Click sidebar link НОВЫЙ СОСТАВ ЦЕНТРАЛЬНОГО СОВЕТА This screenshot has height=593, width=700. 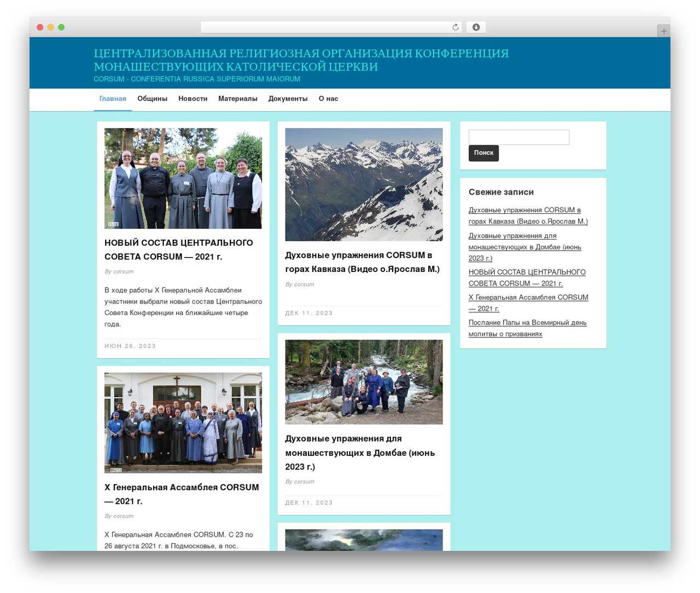[x=527, y=277]
